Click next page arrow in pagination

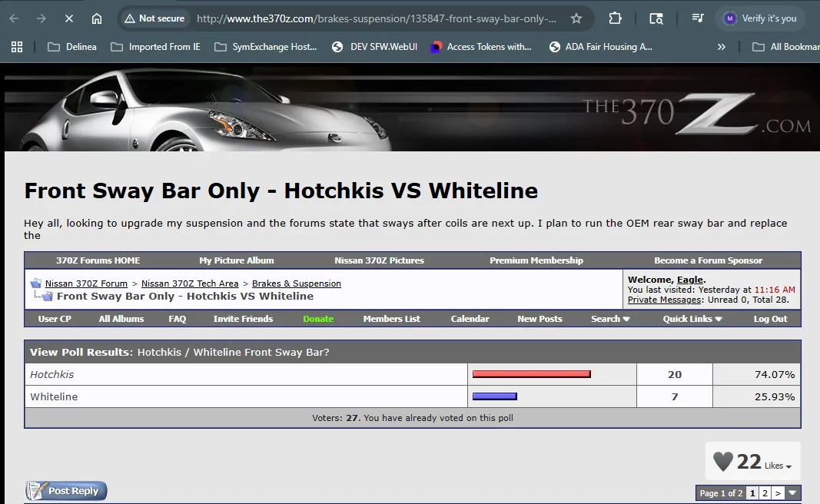pyautogui.click(x=779, y=493)
